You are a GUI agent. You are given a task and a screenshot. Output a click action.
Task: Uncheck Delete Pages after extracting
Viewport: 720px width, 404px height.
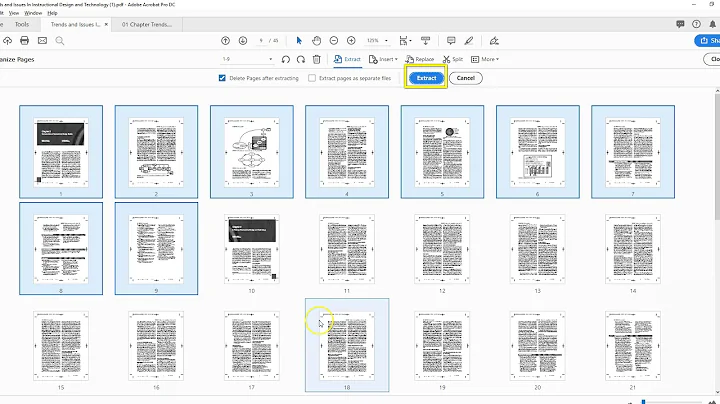pos(222,78)
